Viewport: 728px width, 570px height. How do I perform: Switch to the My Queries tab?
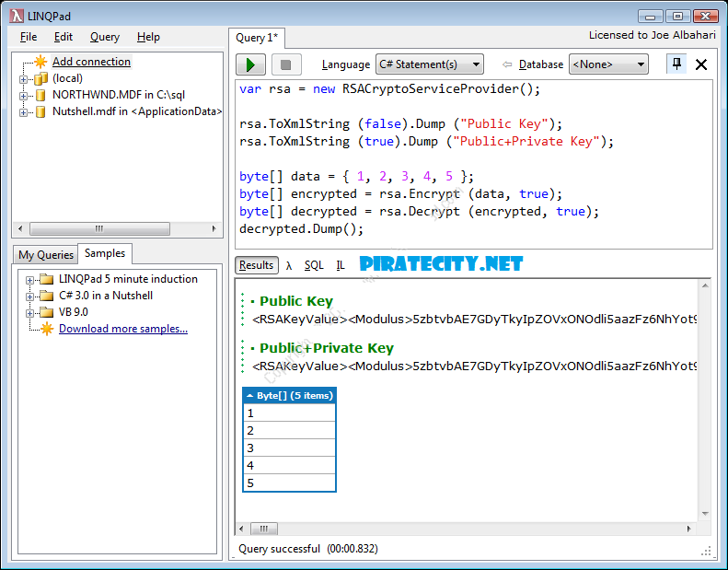click(46, 254)
